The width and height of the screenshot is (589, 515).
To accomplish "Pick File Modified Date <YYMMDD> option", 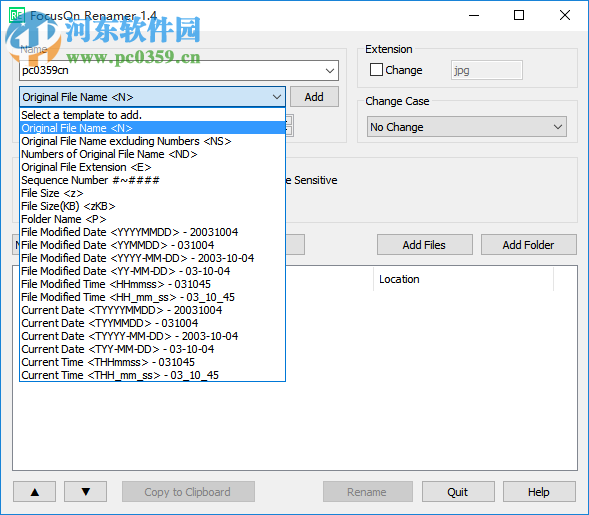I will 153,245.
